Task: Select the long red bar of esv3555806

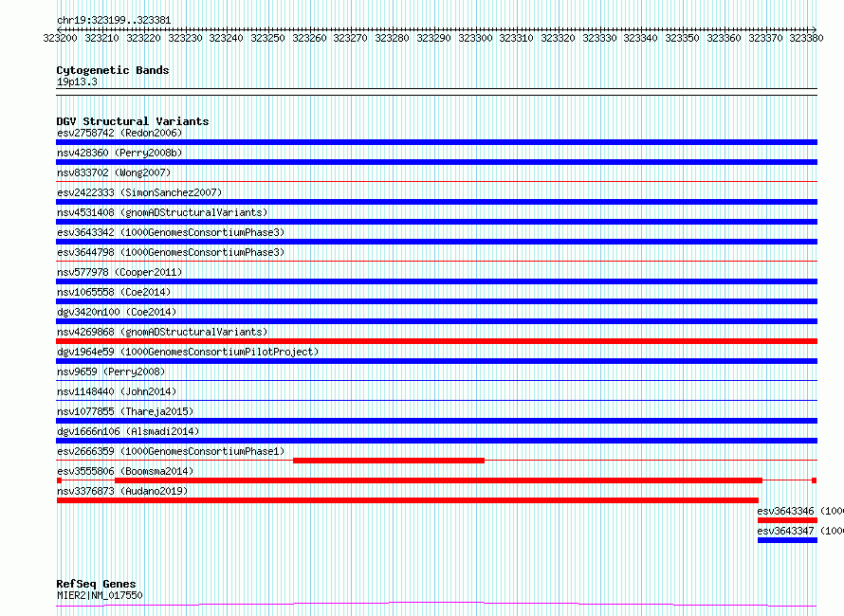Action: [x=439, y=480]
